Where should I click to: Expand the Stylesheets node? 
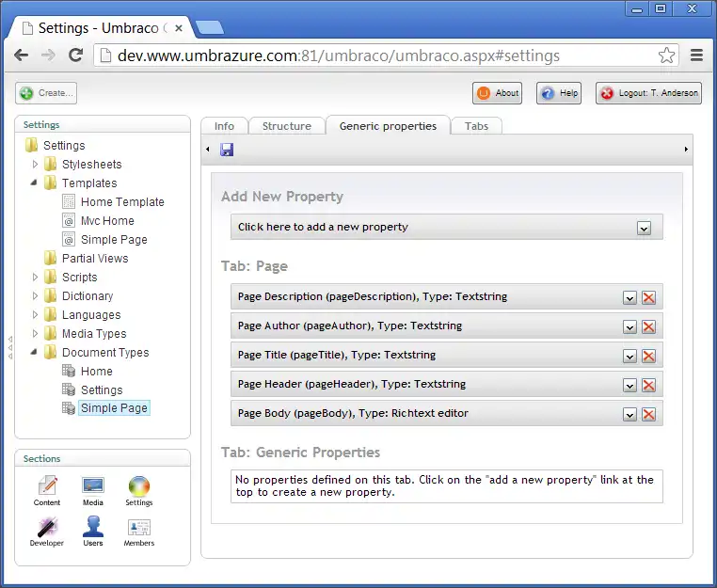click(x=35, y=164)
